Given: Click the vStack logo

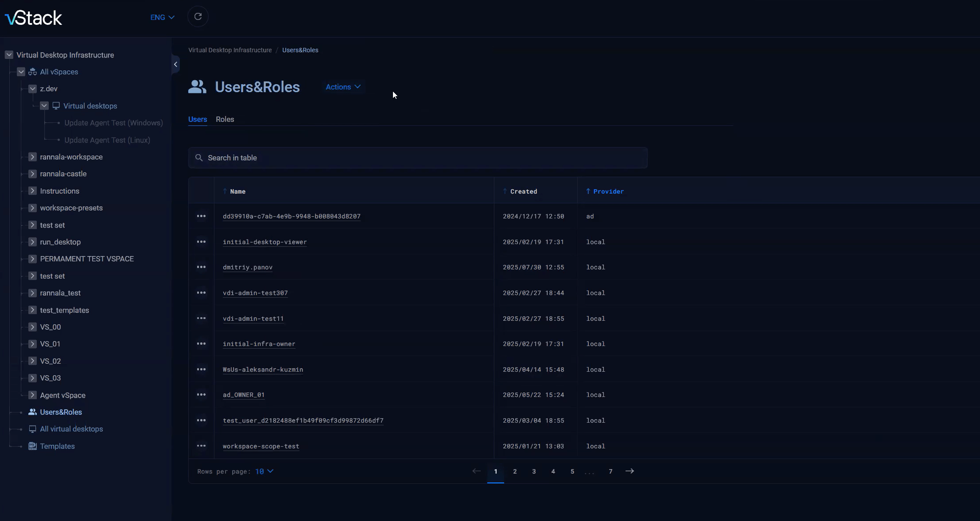Looking at the screenshot, I should click(34, 18).
